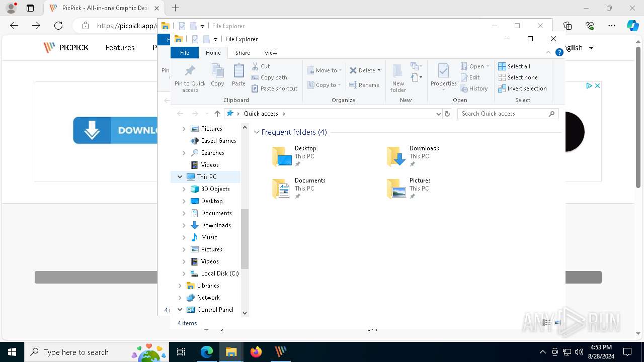Image resolution: width=644 pixels, height=362 pixels.
Task: Expand the Libraries tree node
Action: 180,286
